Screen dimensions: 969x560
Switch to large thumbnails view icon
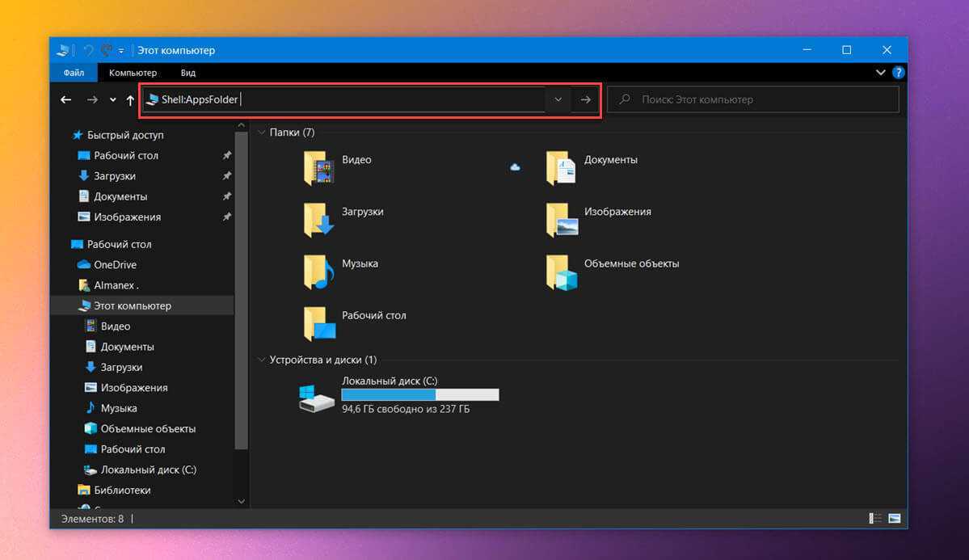click(895, 518)
